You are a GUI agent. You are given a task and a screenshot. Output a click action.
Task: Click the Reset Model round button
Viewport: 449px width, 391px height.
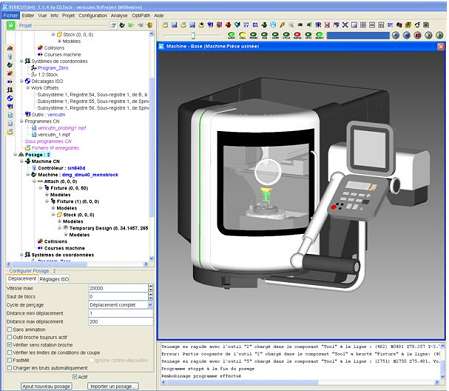pyautogui.click(x=396, y=35)
